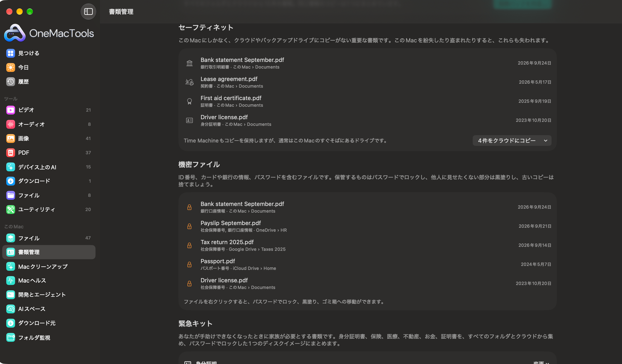Open 開発とエージェント in the sidebar

(x=49, y=295)
